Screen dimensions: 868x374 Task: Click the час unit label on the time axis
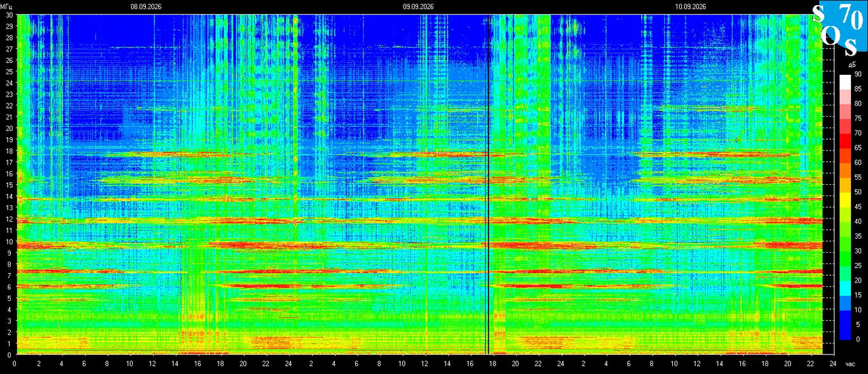point(851,364)
